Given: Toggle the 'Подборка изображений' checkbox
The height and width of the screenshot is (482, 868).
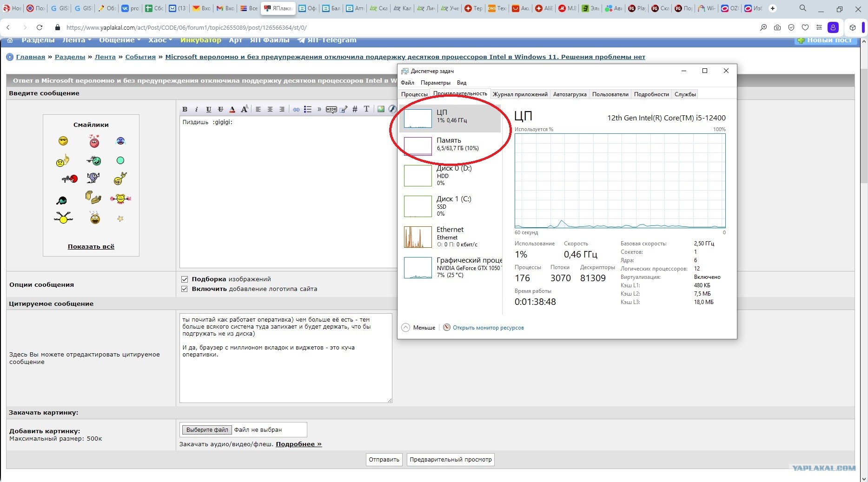Looking at the screenshot, I should 185,279.
